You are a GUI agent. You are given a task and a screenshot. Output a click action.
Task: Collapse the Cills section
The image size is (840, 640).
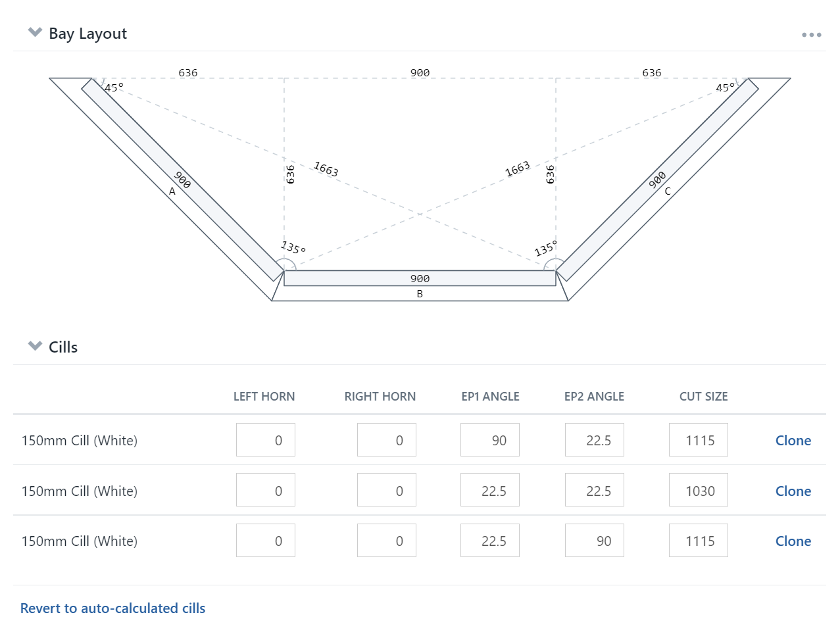point(35,346)
